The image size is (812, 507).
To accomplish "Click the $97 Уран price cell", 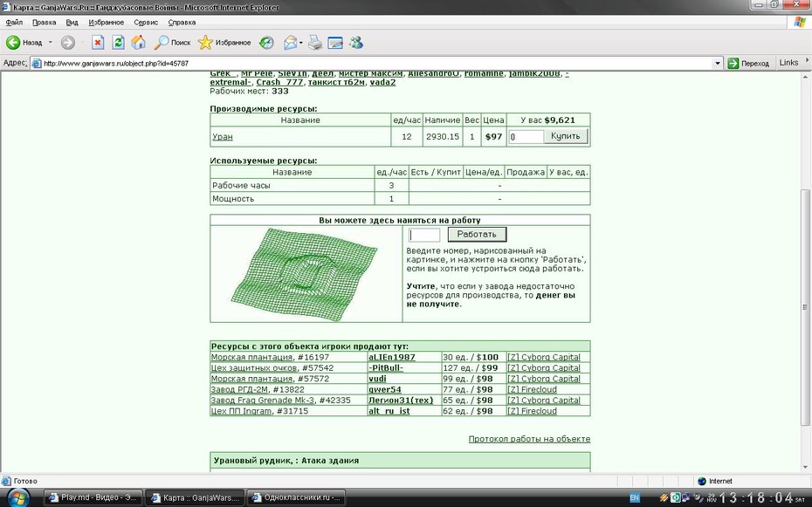I will click(x=493, y=137).
